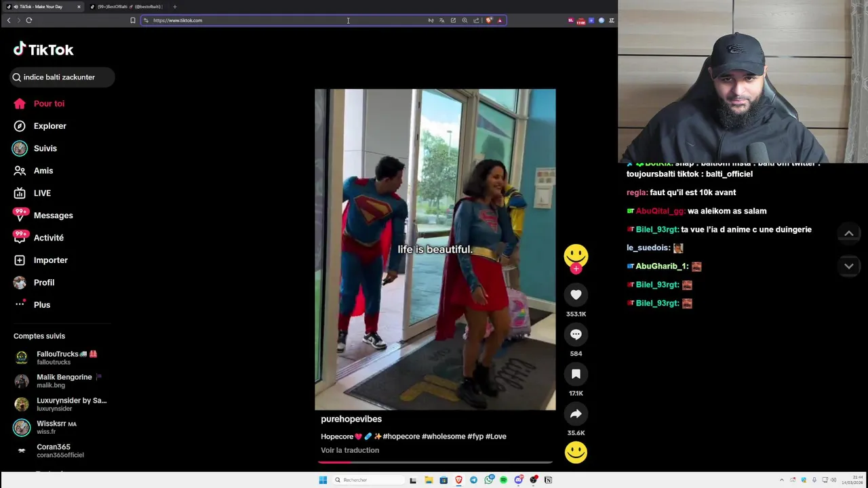The height and width of the screenshot is (488, 868).
Task: Open Coran365 followed account
Action: pos(50,451)
